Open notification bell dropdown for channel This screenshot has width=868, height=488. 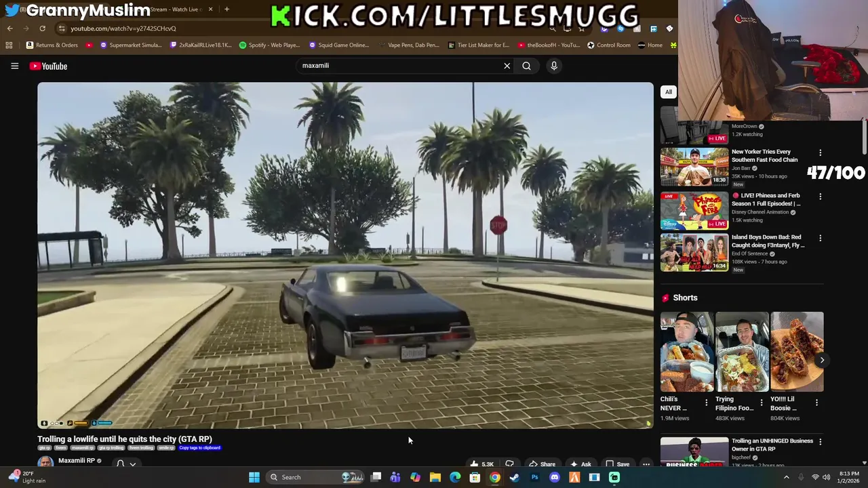126,464
